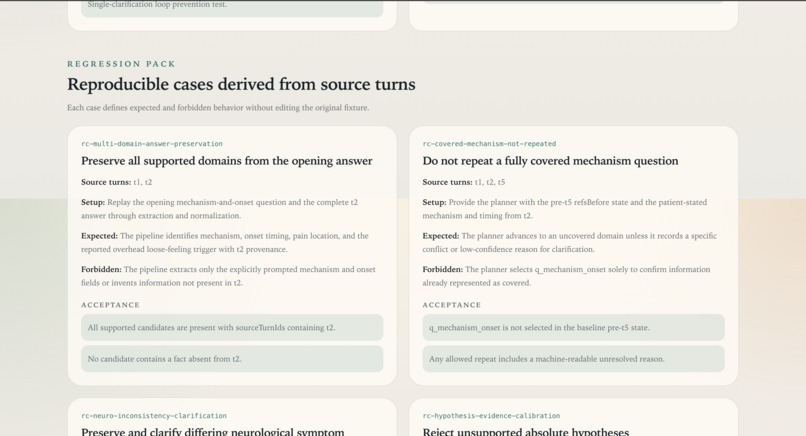The width and height of the screenshot is (806, 436).
Task: Click the REGRESSION PACK section label
Action: tap(121, 64)
